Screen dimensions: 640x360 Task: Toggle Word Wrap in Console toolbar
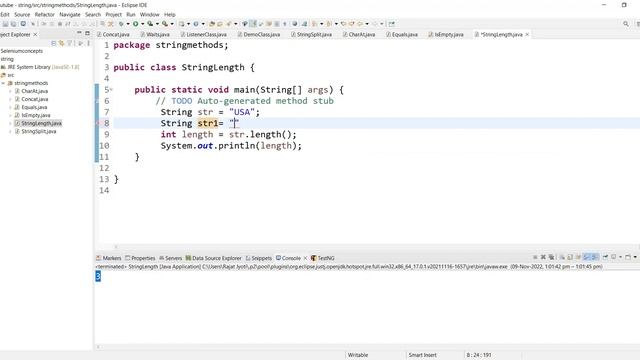pos(578,257)
